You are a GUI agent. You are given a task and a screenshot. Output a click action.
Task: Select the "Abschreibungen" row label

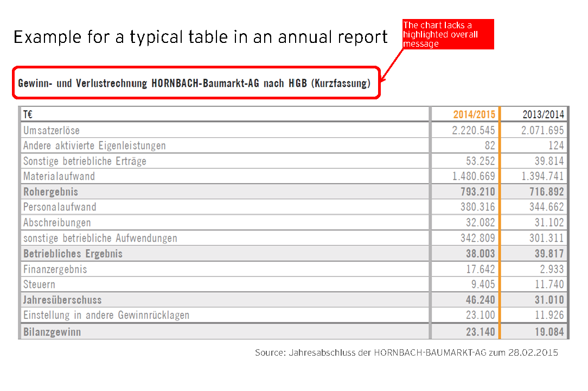pyautogui.click(x=57, y=223)
